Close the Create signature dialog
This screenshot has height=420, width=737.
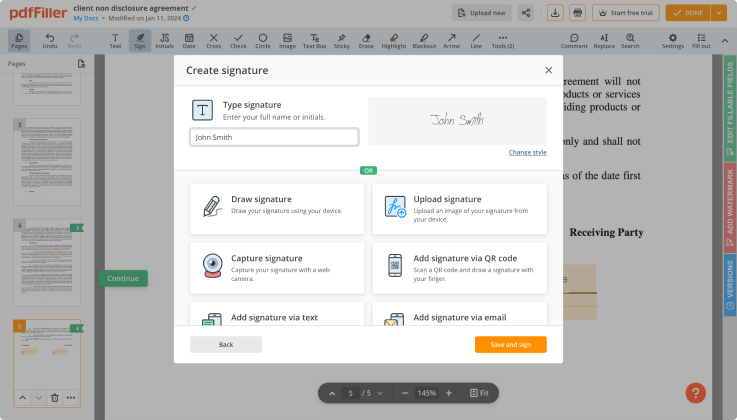pos(548,70)
